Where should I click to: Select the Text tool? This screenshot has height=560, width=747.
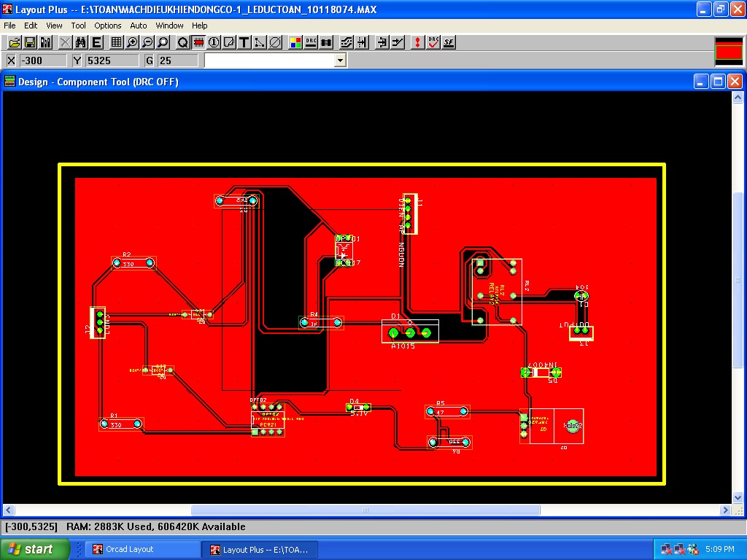pyautogui.click(x=244, y=43)
